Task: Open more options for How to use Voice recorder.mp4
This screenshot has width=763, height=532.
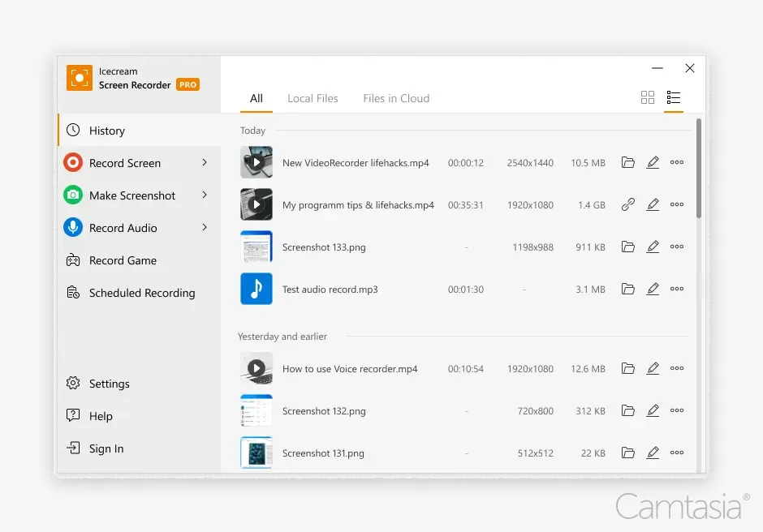Action: point(677,368)
